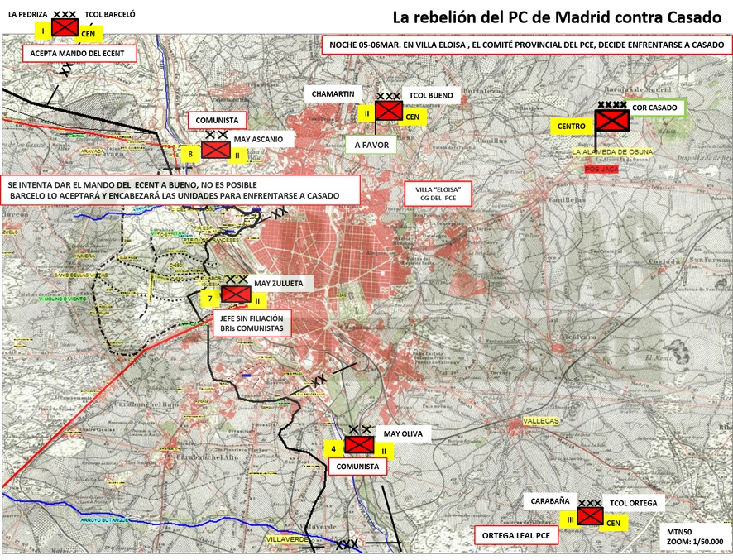Click the 'CHAMARTIN' label
This screenshot has height=560, width=733.
point(333,94)
